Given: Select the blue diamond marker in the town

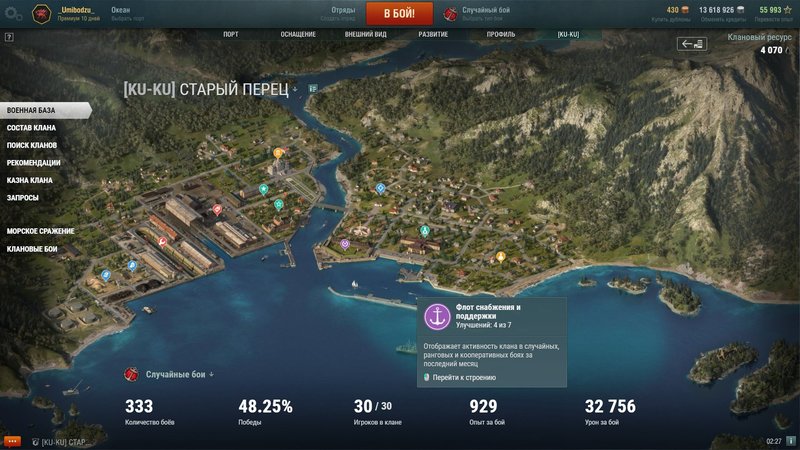Looking at the screenshot, I should tap(380, 189).
